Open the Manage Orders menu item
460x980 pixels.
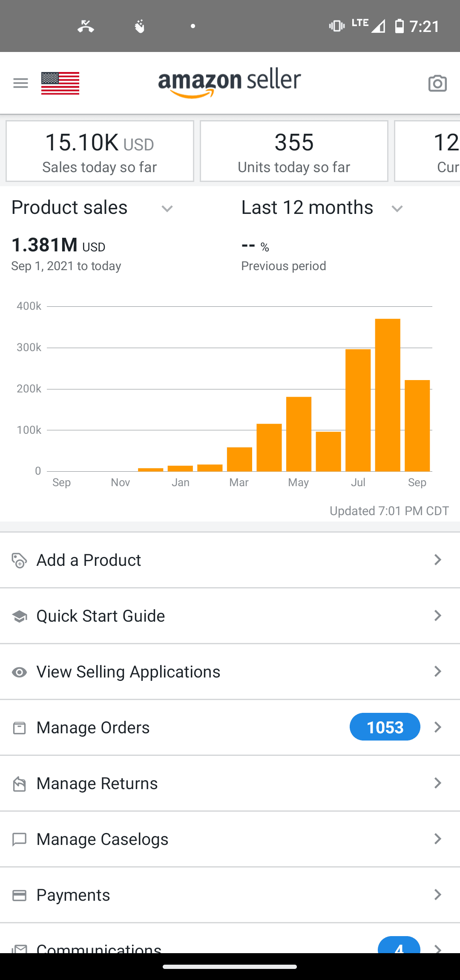click(93, 728)
